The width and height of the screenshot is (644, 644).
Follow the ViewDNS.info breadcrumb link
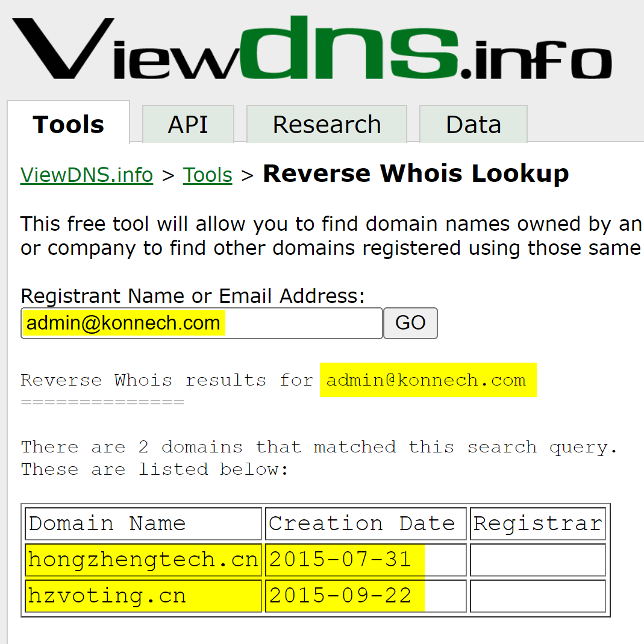point(87,175)
